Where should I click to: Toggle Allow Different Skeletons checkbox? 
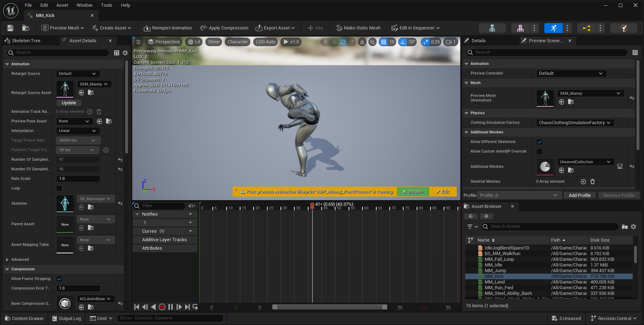coord(539,142)
